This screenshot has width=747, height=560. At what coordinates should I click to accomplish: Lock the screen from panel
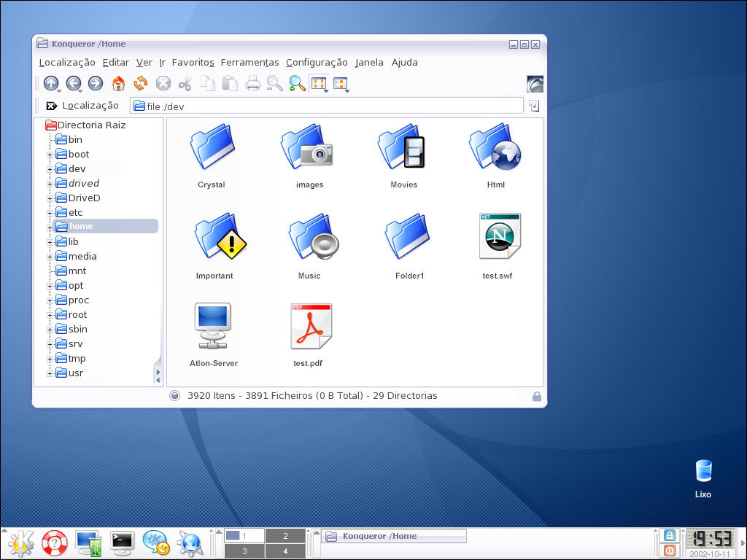coord(670,535)
